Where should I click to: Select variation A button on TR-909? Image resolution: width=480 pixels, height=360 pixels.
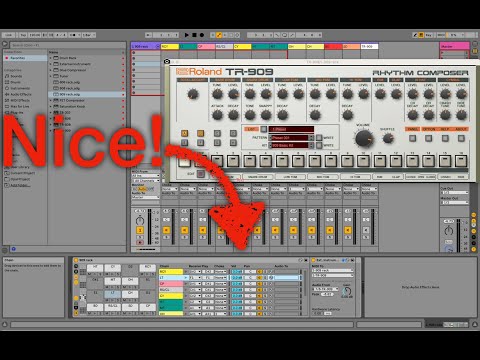(184, 133)
